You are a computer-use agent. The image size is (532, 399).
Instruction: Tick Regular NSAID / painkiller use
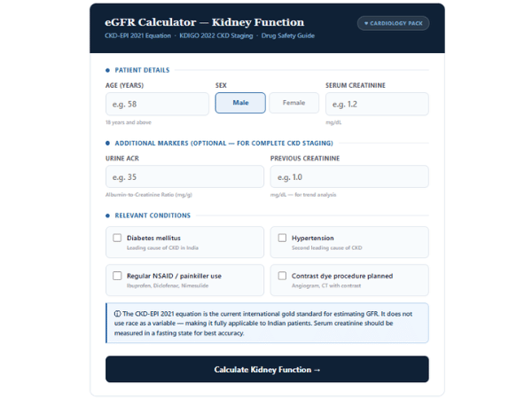click(x=117, y=276)
